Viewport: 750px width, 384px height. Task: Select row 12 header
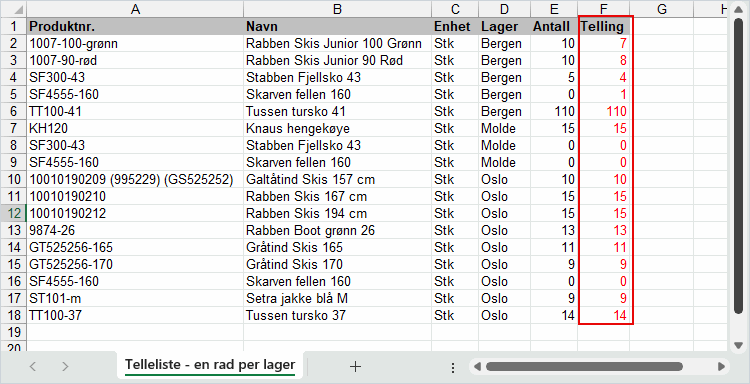coord(13,213)
